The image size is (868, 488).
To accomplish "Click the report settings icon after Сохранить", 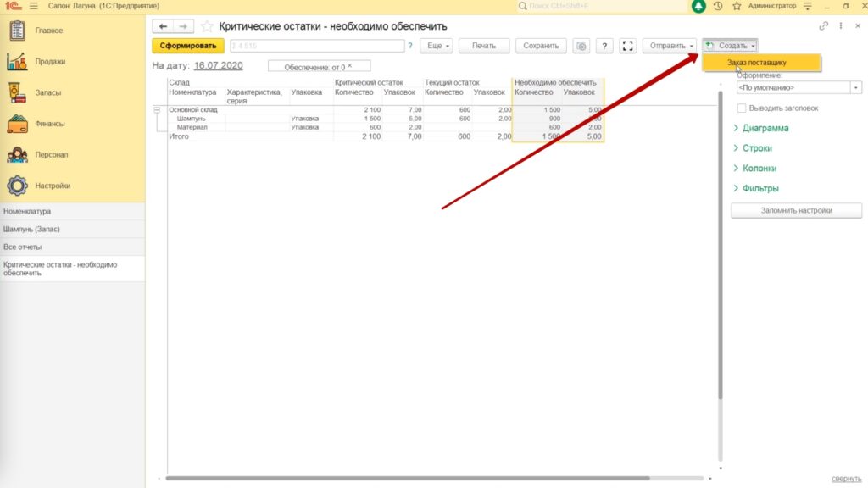I will click(581, 46).
